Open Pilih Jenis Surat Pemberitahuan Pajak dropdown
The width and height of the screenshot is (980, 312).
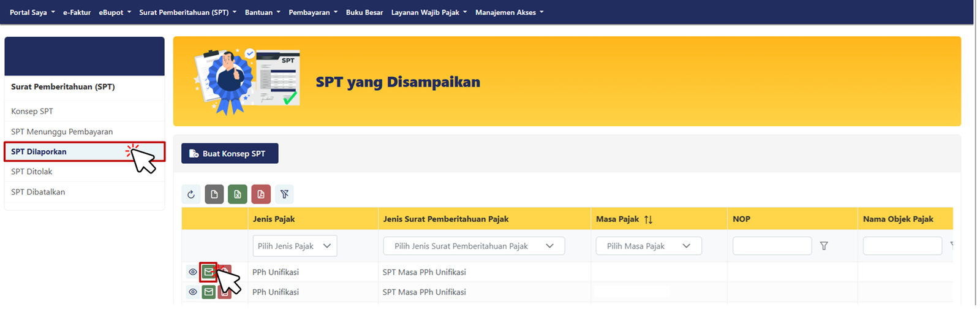[x=473, y=246]
